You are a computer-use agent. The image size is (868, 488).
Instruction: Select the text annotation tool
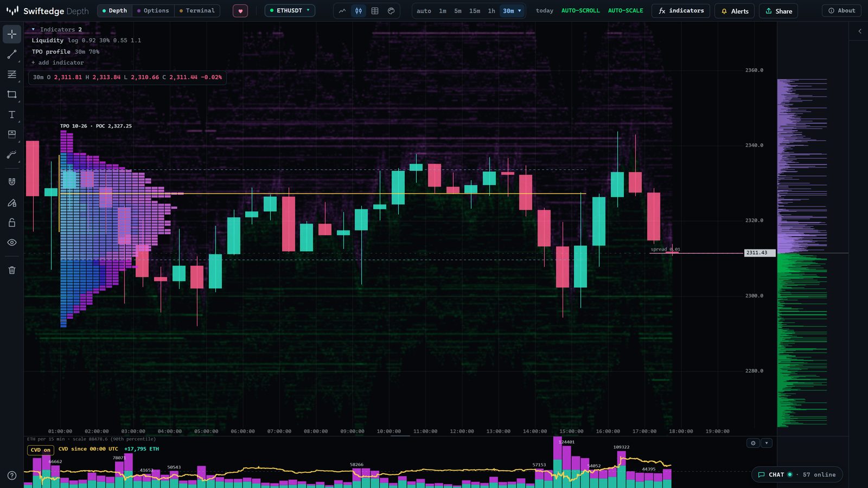12,114
